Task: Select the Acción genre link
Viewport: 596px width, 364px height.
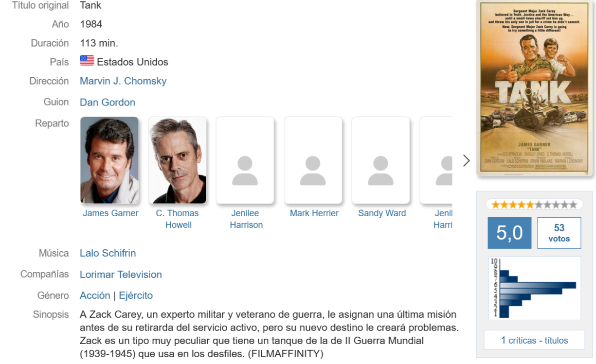Action: (95, 295)
